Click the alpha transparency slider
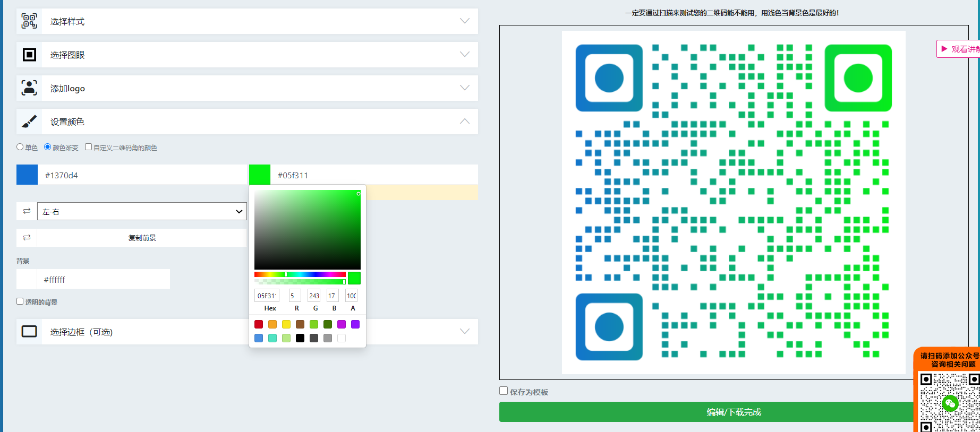980x432 pixels. point(300,282)
